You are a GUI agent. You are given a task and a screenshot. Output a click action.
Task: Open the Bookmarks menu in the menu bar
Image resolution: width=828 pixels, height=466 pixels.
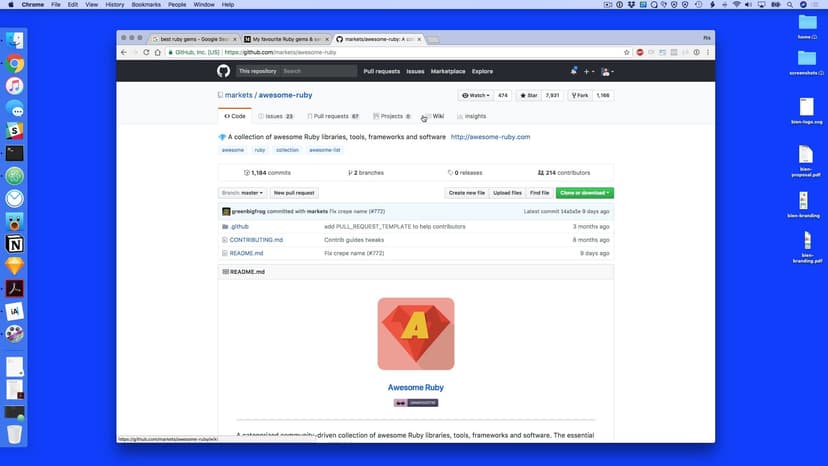click(x=145, y=5)
